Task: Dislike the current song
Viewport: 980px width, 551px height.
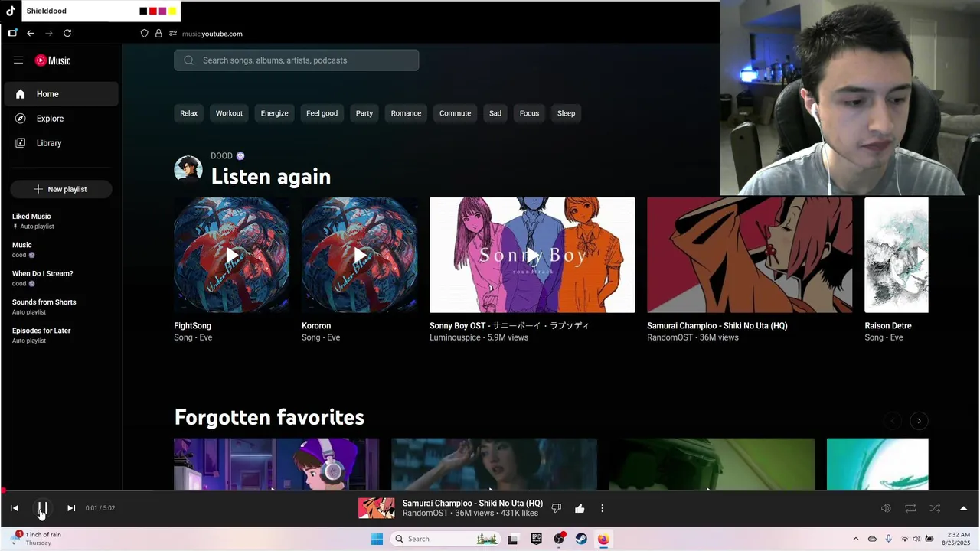Action: (557, 508)
